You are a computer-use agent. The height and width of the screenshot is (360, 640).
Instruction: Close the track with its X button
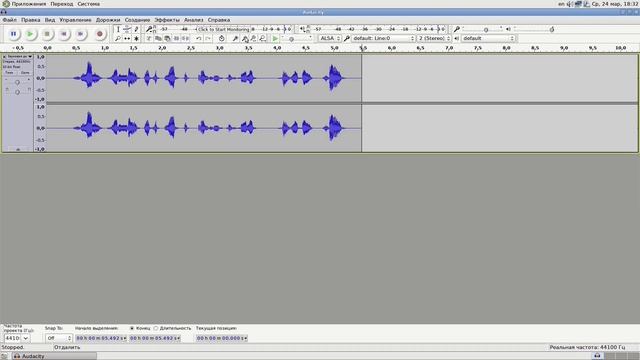point(4,56)
